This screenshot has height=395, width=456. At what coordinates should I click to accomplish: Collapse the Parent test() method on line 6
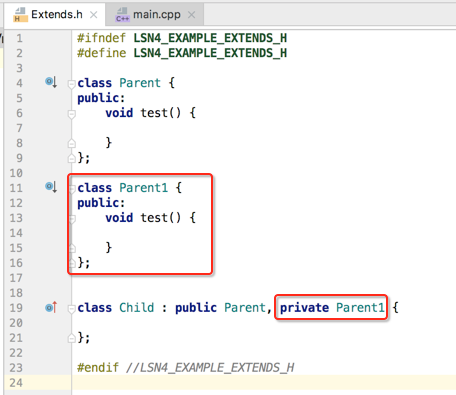pyautogui.click(x=71, y=114)
